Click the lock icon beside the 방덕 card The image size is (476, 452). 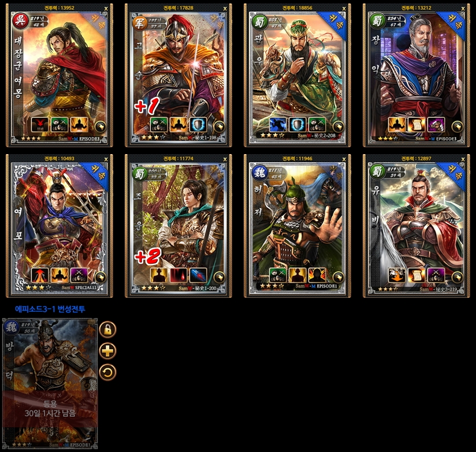click(108, 330)
